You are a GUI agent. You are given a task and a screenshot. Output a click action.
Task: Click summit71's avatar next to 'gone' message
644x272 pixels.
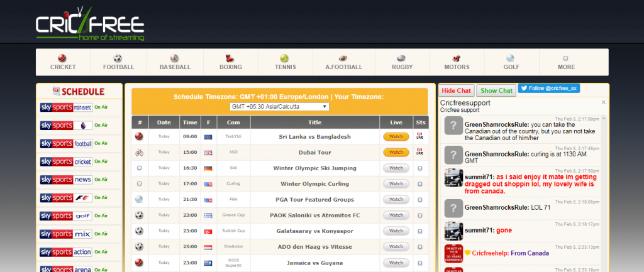pos(453,231)
